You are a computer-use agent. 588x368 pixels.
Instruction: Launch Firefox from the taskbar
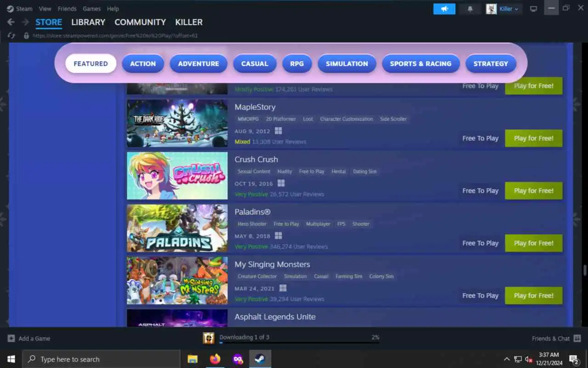pyautogui.click(x=215, y=359)
